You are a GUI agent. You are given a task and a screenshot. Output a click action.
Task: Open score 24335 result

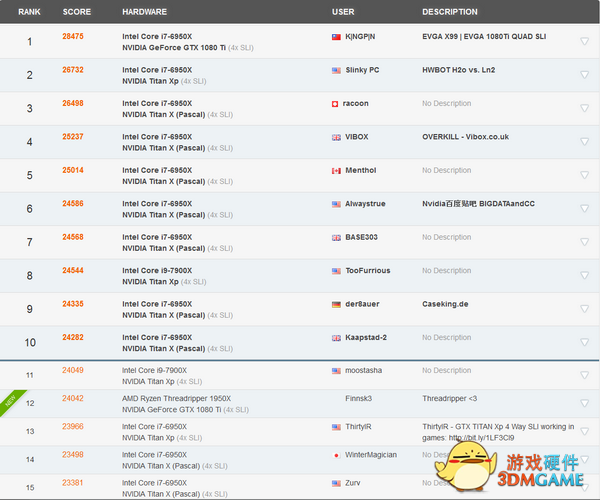click(x=73, y=304)
